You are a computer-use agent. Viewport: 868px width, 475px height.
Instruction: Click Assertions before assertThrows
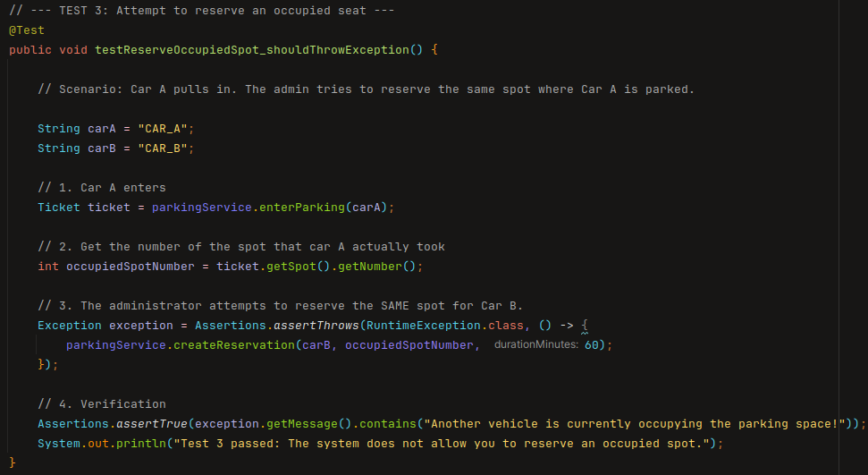pyautogui.click(x=231, y=326)
